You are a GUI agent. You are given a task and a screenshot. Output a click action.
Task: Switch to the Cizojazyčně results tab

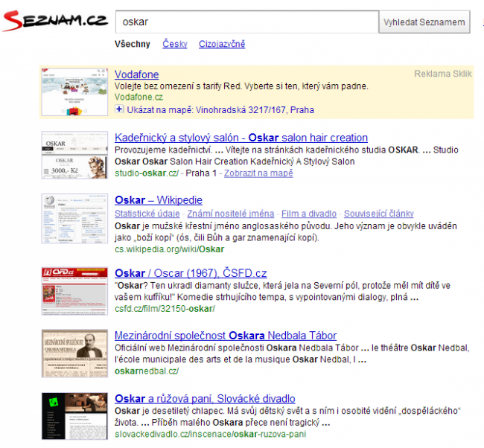222,44
